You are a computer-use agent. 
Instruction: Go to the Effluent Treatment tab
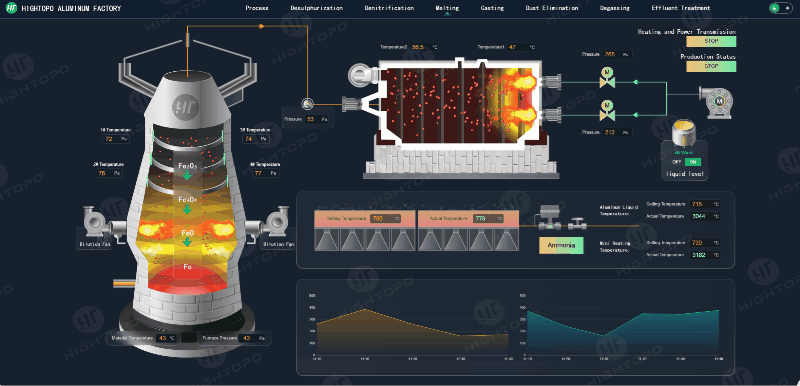(681, 8)
